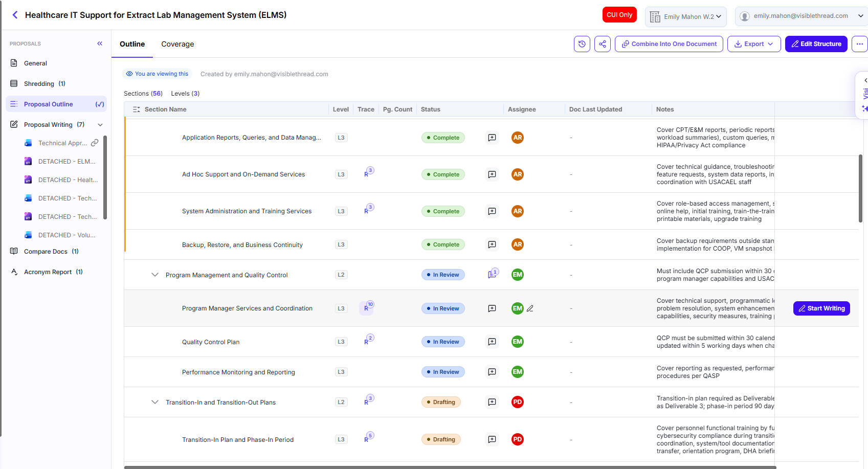
Task: Toggle the CUI Only badge
Action: (619, 15)
